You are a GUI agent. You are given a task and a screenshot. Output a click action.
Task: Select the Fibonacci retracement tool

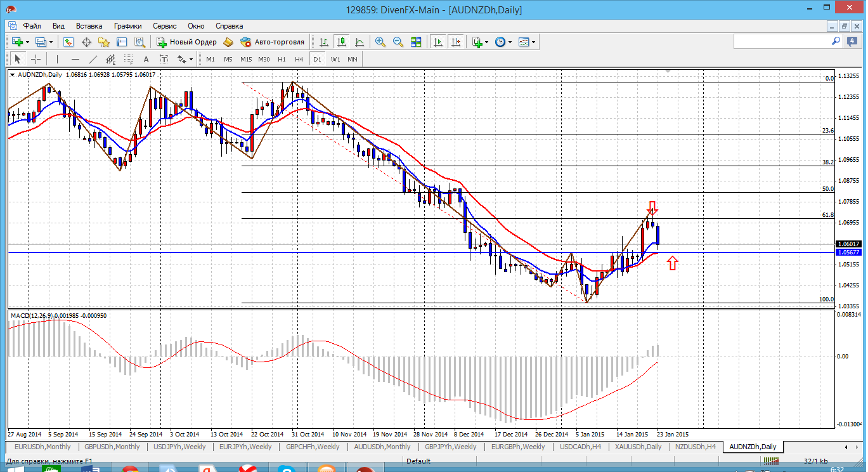(129, 59)
